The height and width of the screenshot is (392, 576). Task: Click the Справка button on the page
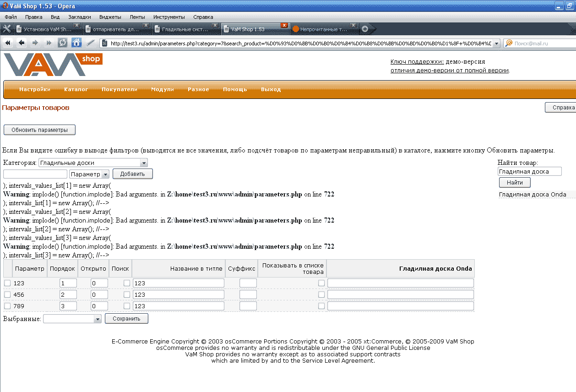pos(560,108)
